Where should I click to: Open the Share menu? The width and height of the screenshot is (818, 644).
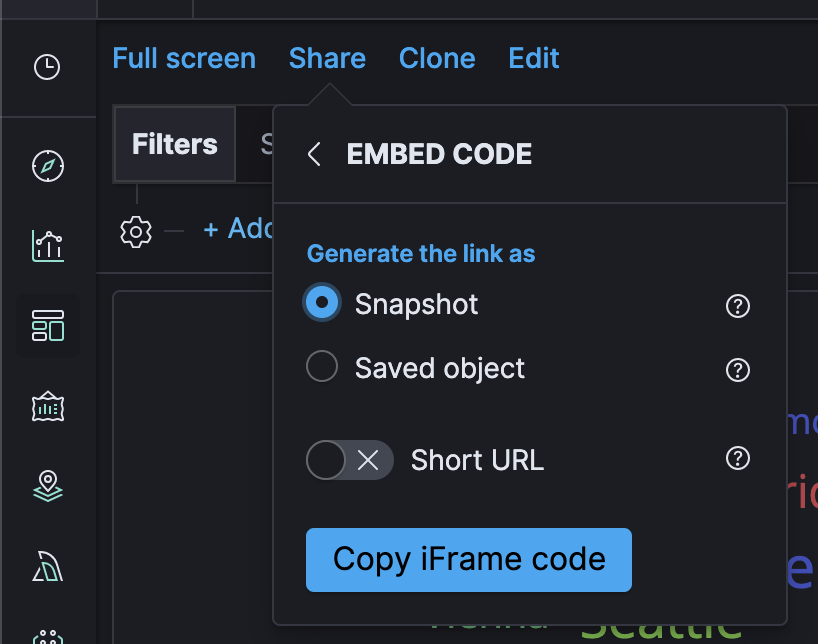click(x=327, y=58)
